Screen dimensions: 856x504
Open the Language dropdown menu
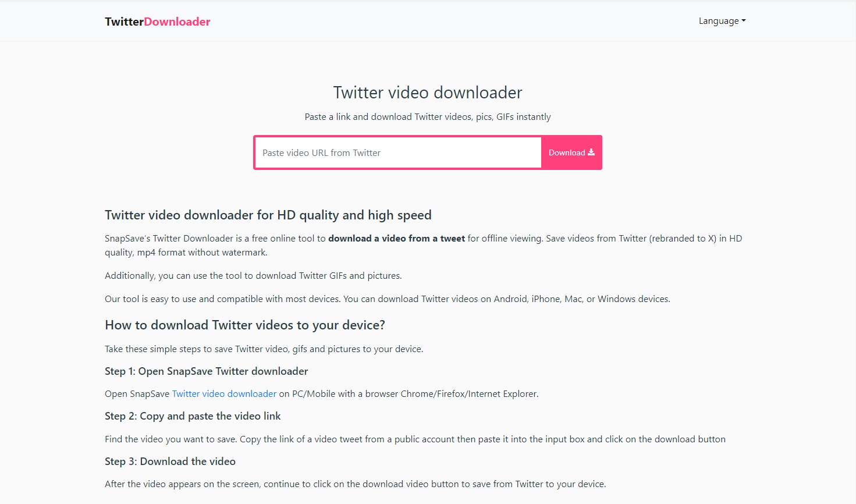point(722,21)
